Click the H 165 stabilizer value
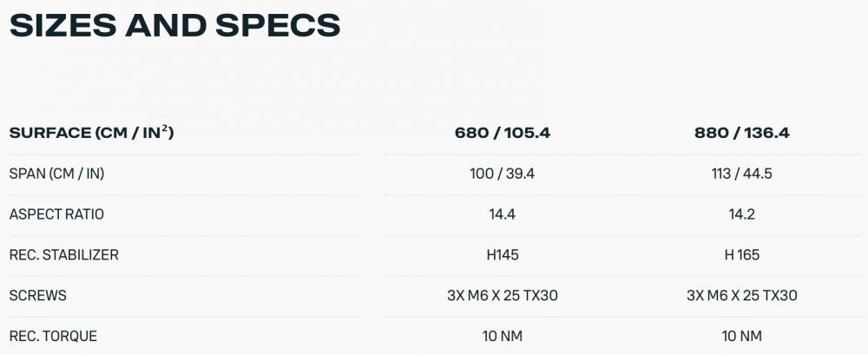This screenshot has width=868, height=355. pyautogui.click(x=740, y=255)
